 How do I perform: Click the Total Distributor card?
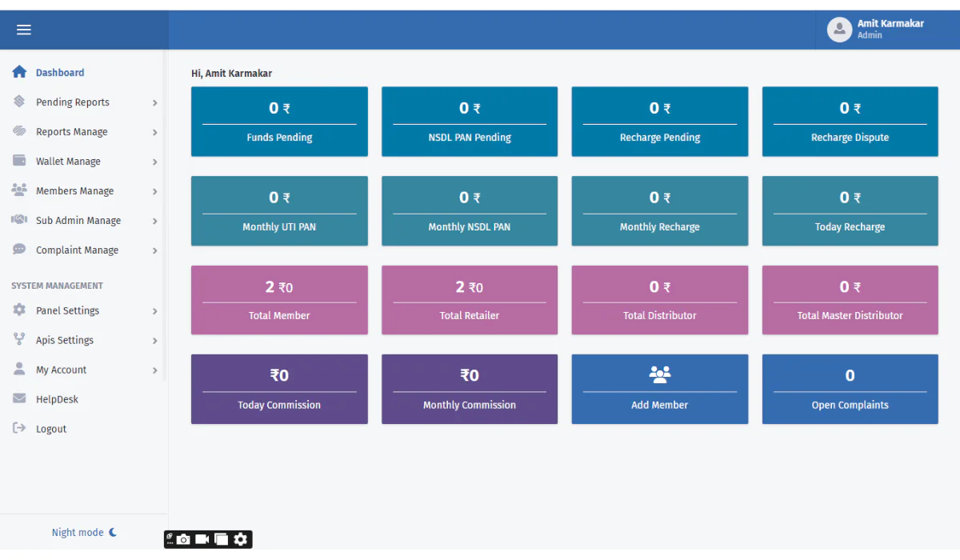click(x=660, y=300)
